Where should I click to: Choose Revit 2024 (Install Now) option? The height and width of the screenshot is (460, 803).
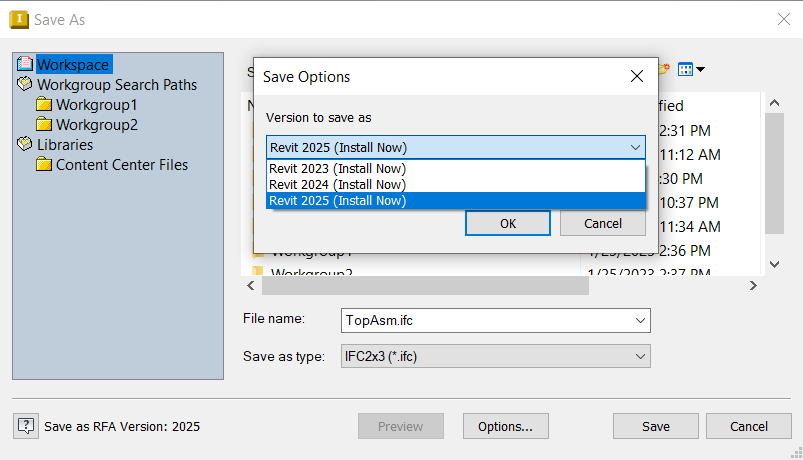click(x=337, y=184)
